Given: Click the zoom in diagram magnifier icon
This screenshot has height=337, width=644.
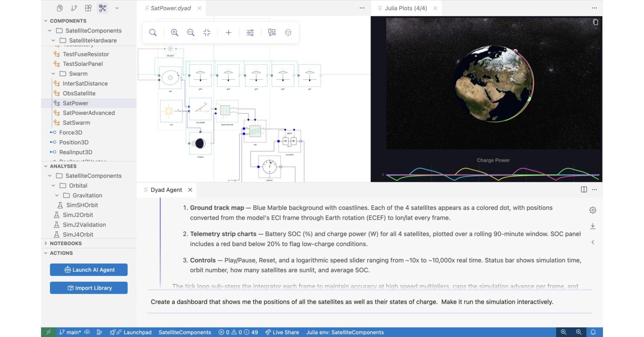Looking at the screenshot, I should click(x=174, y=33).
